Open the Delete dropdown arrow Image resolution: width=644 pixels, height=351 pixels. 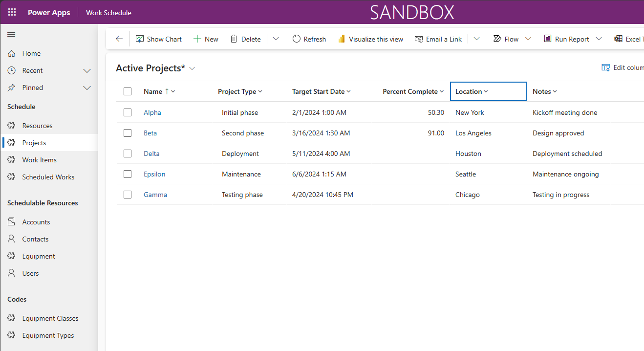[276, 39]
